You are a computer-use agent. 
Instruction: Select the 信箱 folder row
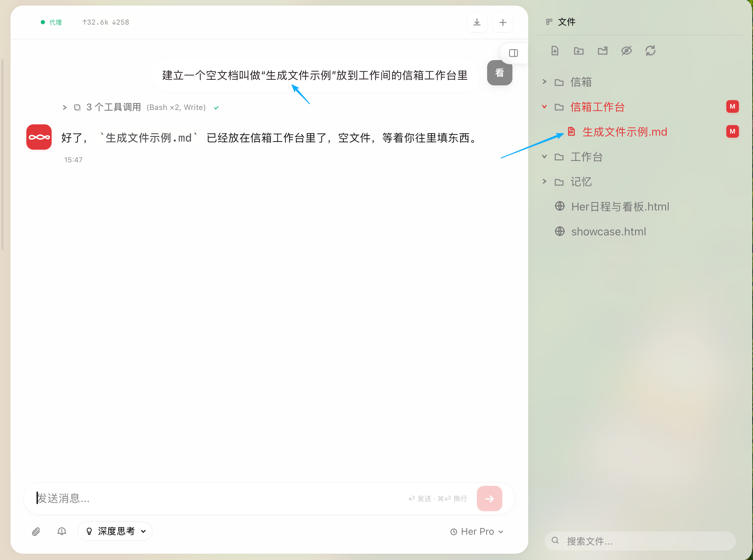coord(640,82)
